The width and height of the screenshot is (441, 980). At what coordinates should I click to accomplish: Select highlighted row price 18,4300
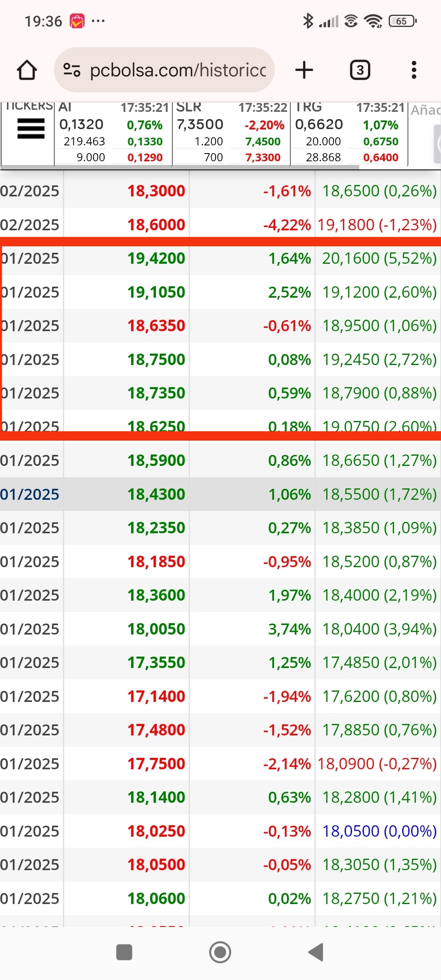[156, 494]
